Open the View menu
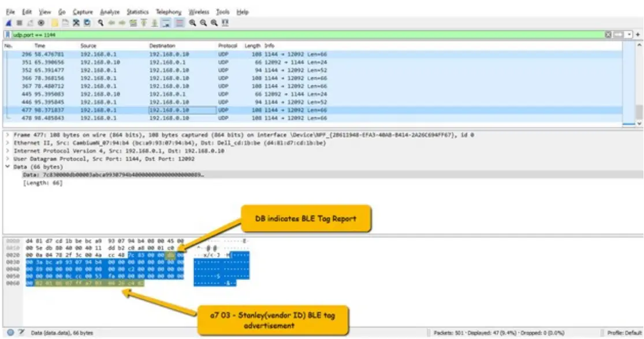The width and height of the screenshot is (644, 339). tap(45, 12)
